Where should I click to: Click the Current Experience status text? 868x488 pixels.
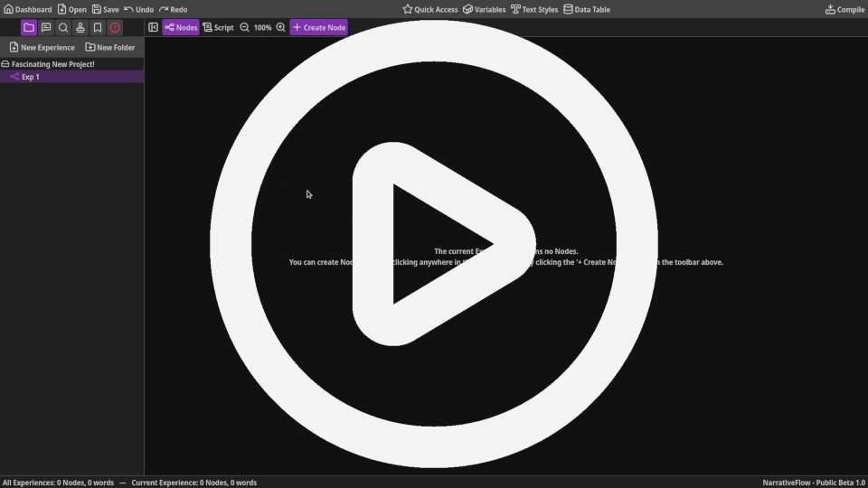[x=193, y=483]
